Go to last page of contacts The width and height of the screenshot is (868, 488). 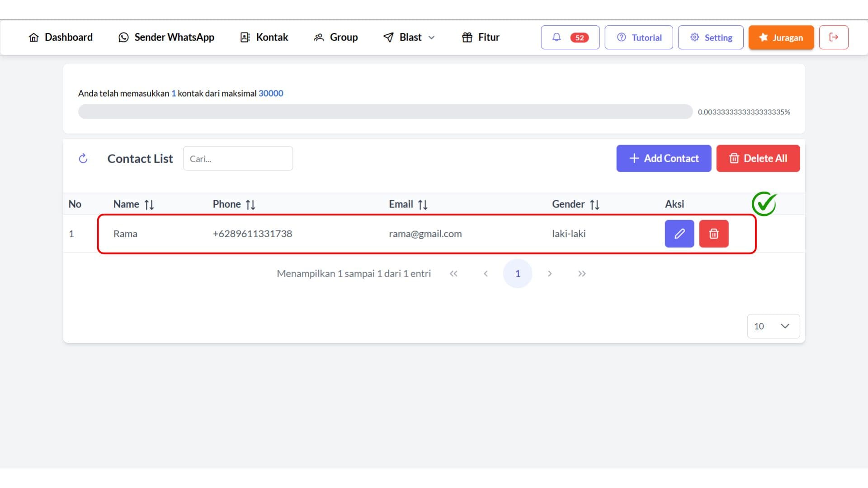pos(582,274)
